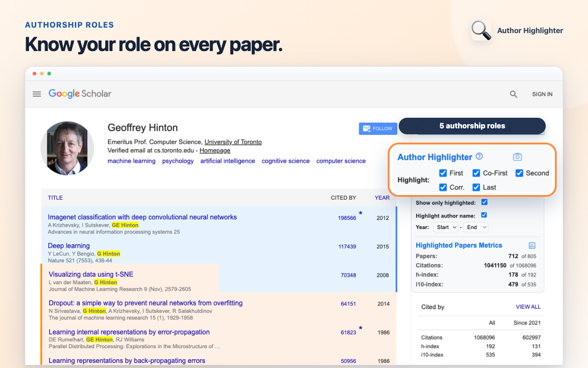Click the asterisk next to 61823
The image size is (588, 368).
pos(361,328)
